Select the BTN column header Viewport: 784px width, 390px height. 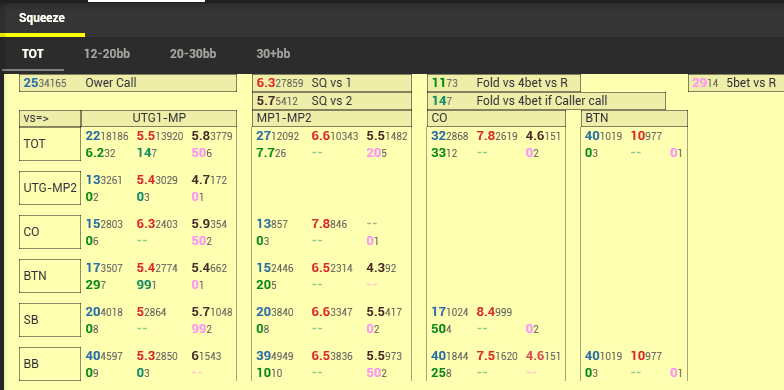(x=634, y=119)
